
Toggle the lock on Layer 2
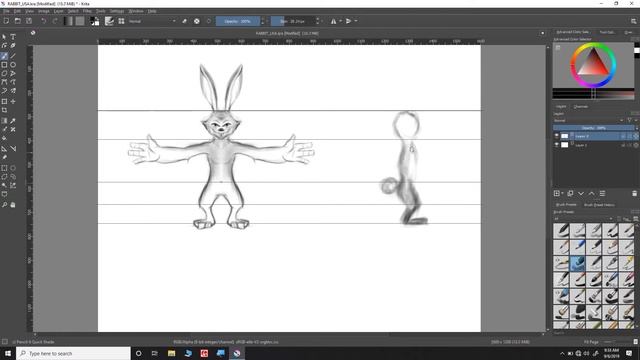pyautogui.click(x=622, y=136)
